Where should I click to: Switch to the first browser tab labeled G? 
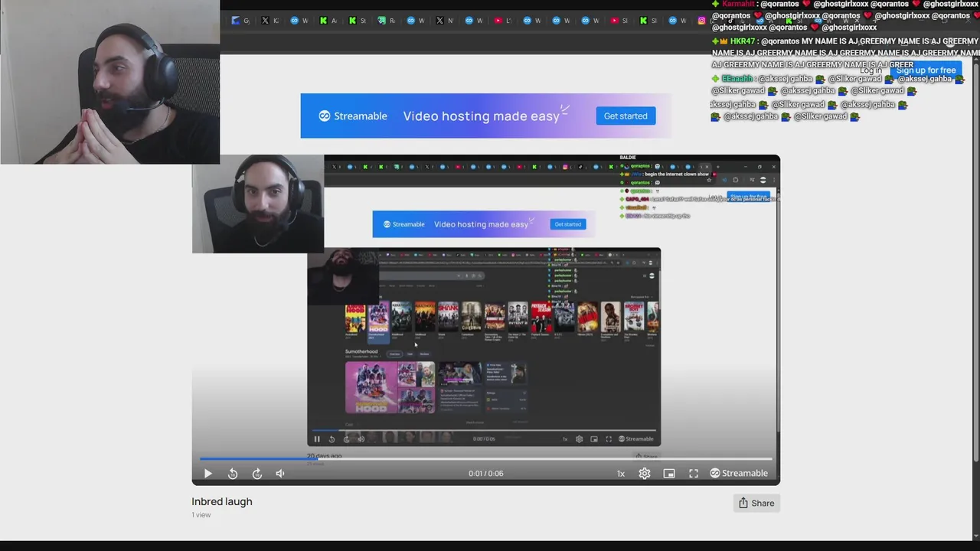tap(240, 21)
